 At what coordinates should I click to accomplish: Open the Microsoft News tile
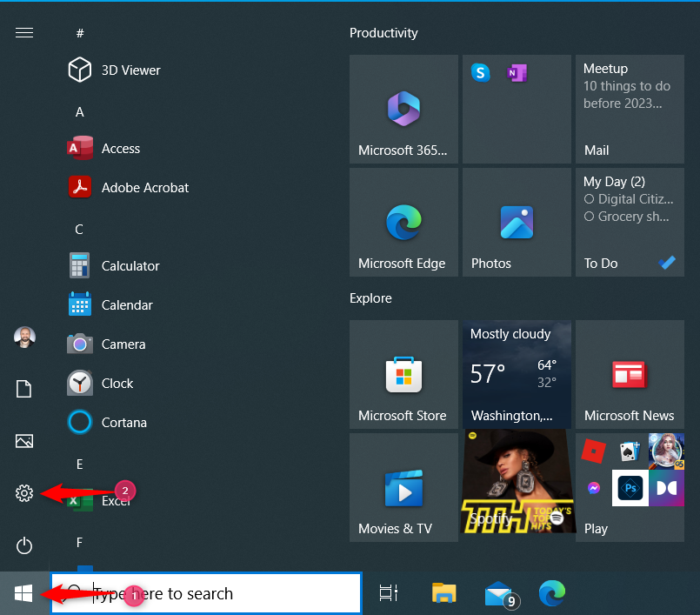pos(630,374)
